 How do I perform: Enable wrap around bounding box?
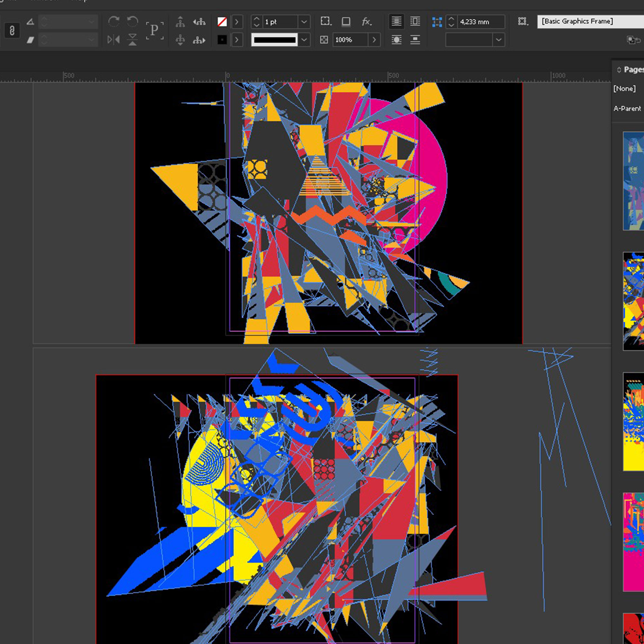tap(415, 22)
